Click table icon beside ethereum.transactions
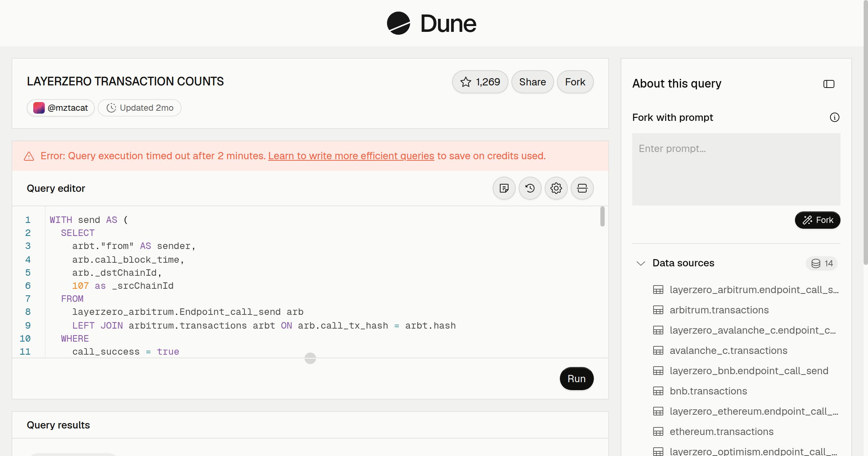This screenshot has height=456, width=868. coord(658,432)
